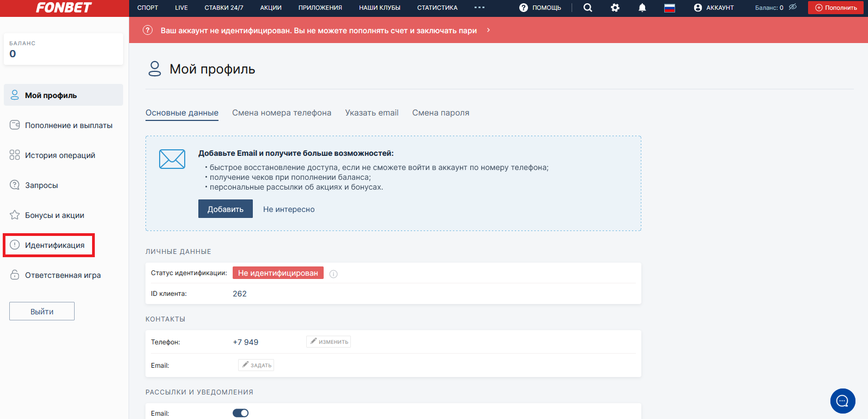Open ПРИЛОЖЕНИЯ menu item
868x419 pixels.
(x=320, y=8)
